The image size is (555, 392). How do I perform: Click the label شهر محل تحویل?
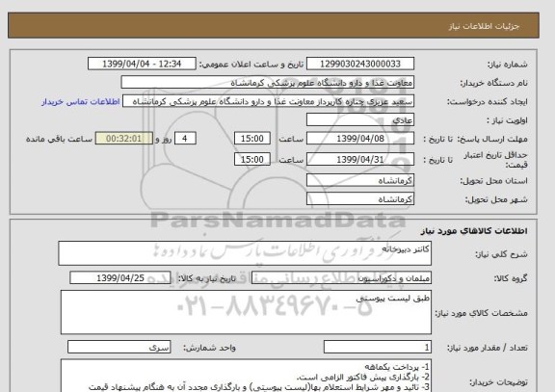coord(496,199)
